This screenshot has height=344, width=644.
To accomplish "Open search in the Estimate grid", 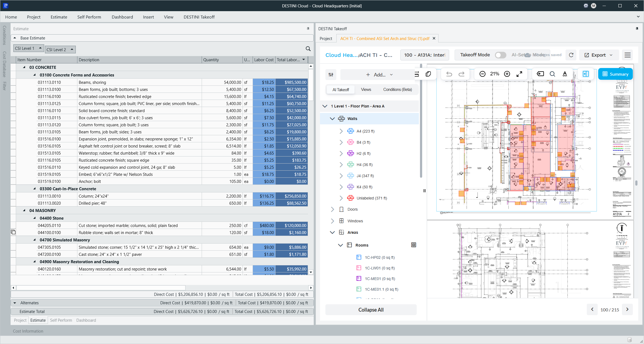I will tap(308, 49).
